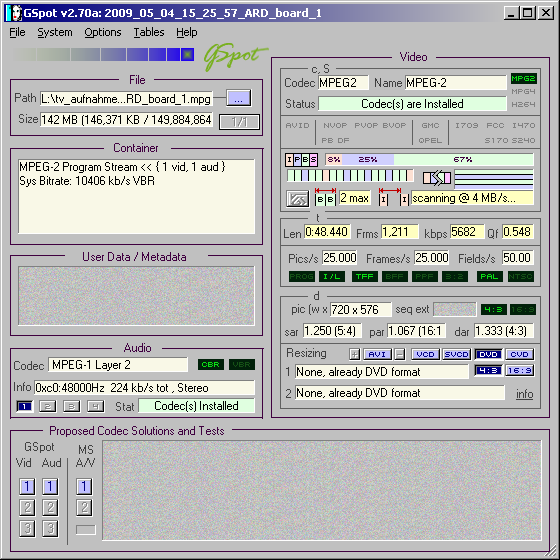Open the System menu
The height and width of the screenshot is (560, 560).
coord(55,32)
